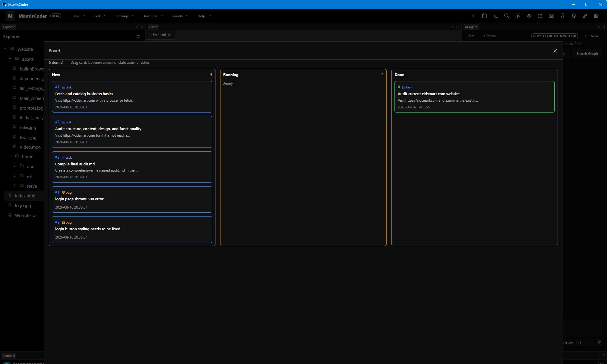Collapse the home folder
The image size is (607, 364).
tap(10, 156)
